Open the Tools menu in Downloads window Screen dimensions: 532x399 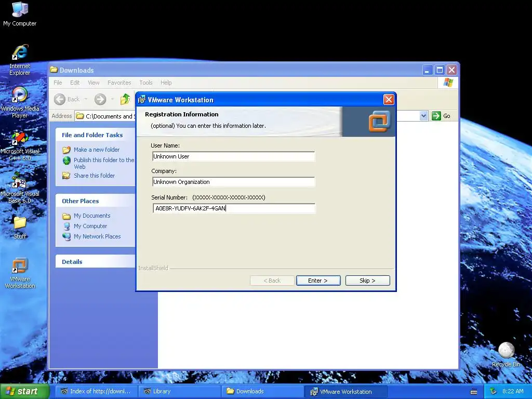pos(146,83)
